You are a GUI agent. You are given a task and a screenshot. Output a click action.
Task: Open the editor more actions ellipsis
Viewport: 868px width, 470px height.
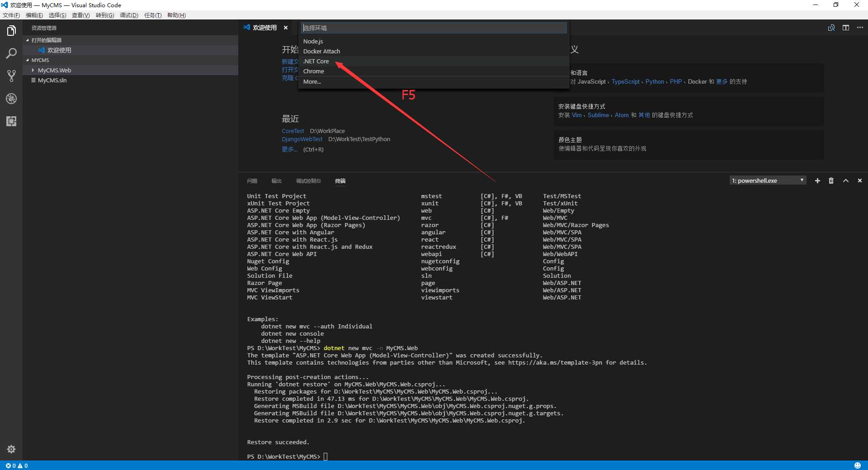coord(860,28)
